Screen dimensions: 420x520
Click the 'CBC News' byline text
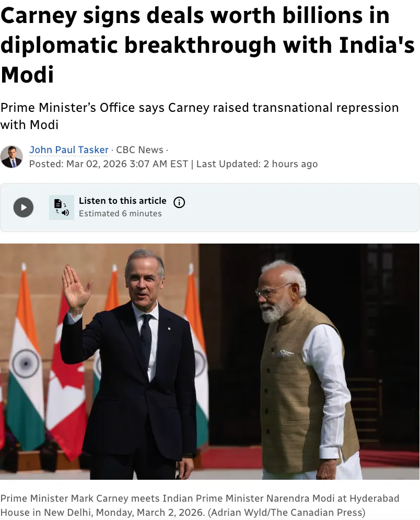pos(139,150)
